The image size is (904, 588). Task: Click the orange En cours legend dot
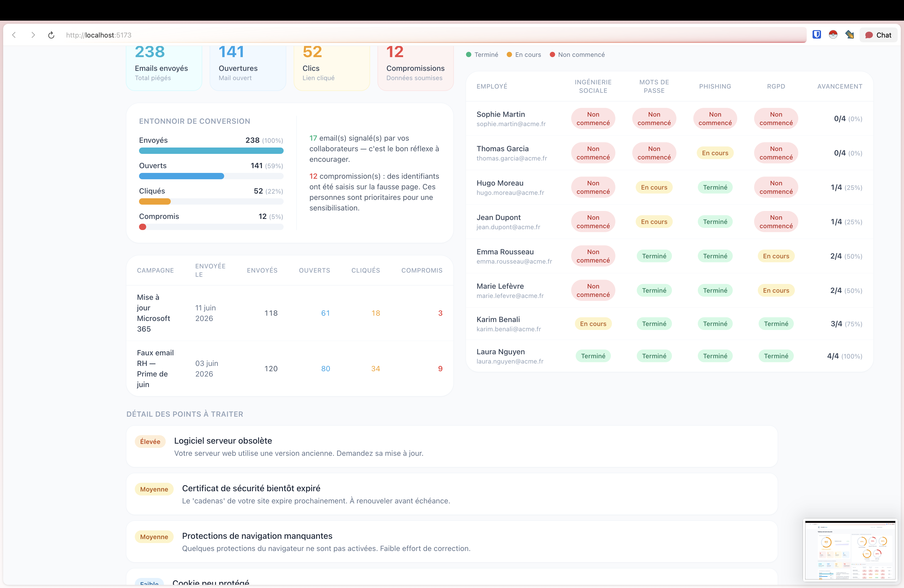[x=509, y=55]
